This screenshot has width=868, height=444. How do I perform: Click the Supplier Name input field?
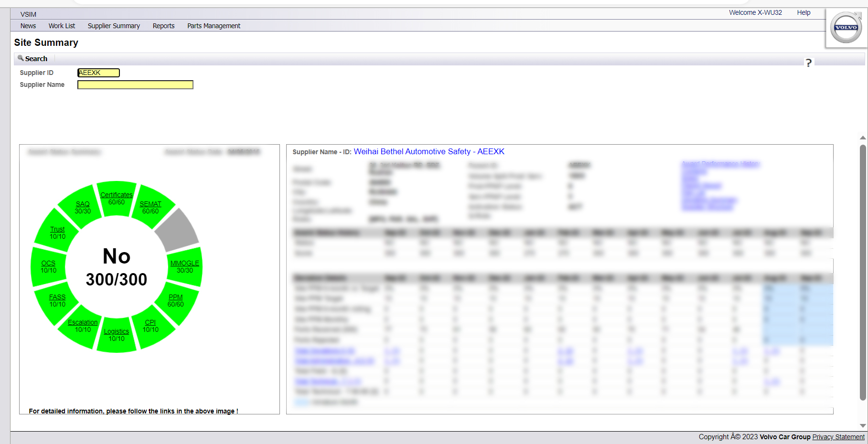[135, 85]
